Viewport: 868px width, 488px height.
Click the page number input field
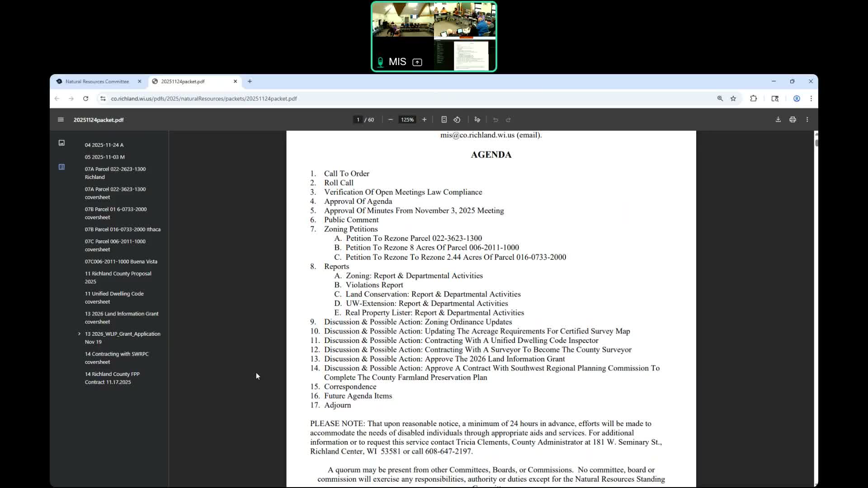(x=358, y=120)
